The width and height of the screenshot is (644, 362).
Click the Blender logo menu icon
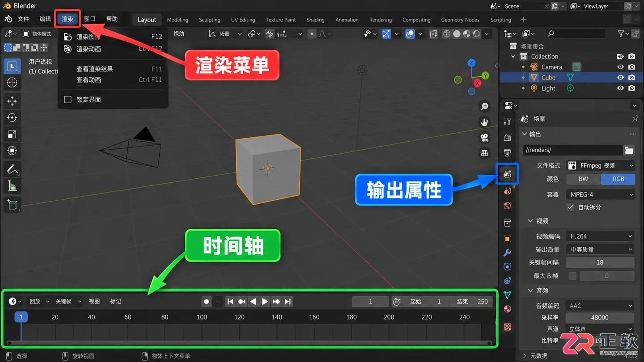(x=8, y=19)
